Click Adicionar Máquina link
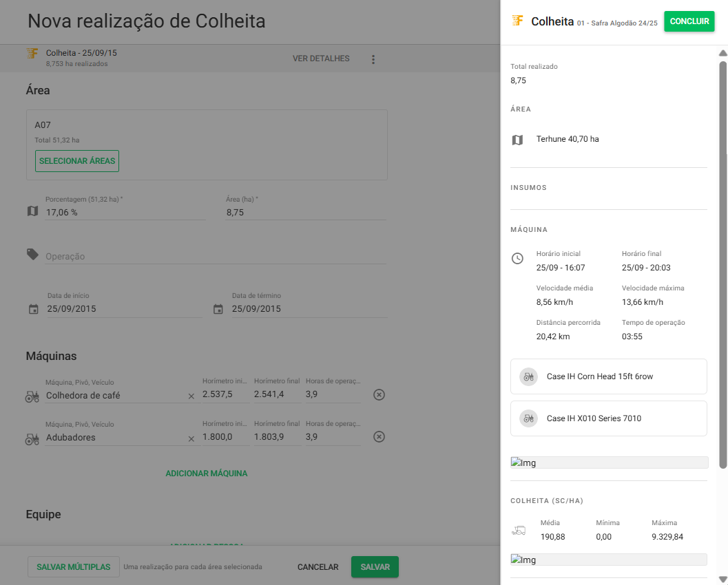 coord(206,474)
